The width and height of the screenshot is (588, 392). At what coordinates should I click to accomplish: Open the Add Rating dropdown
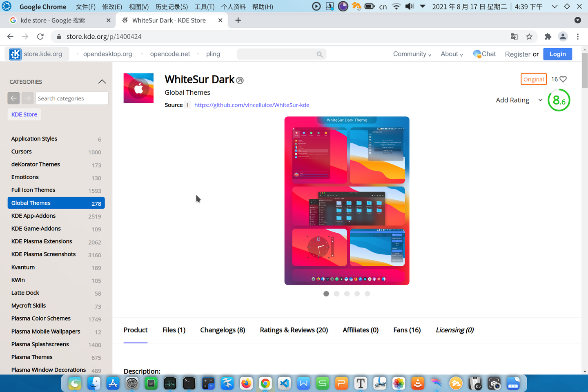[x=519, y=100]
